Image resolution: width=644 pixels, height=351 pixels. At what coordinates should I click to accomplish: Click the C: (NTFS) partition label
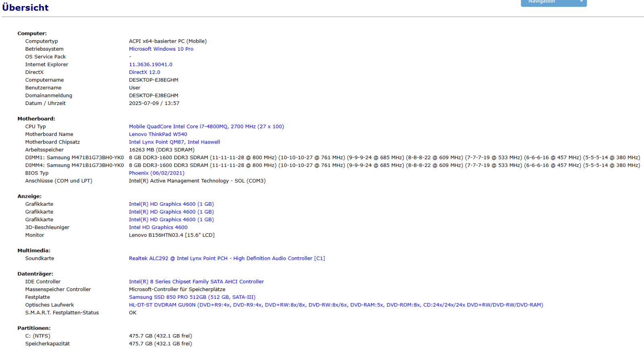[x=37, y=336]
